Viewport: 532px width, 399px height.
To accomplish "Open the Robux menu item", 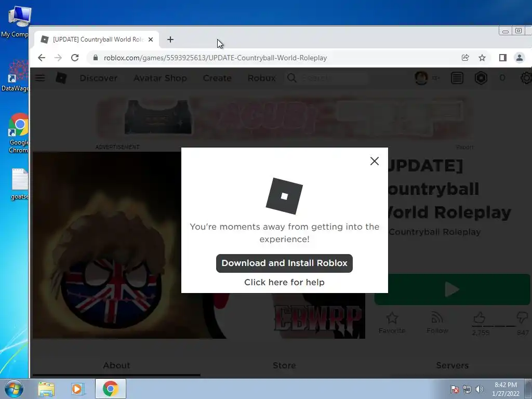I will point(262,78).
